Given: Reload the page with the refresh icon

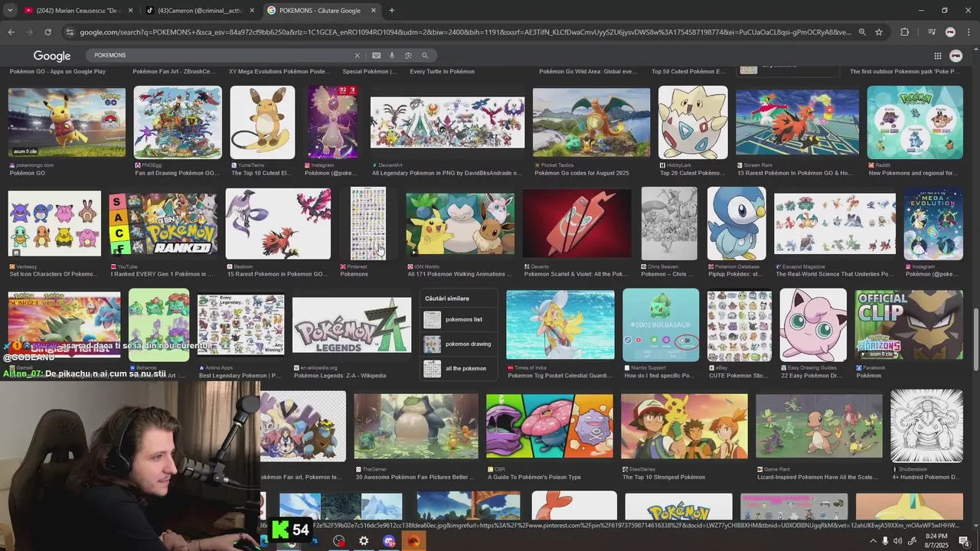Looking at the screenshot, I should (47, 32).
